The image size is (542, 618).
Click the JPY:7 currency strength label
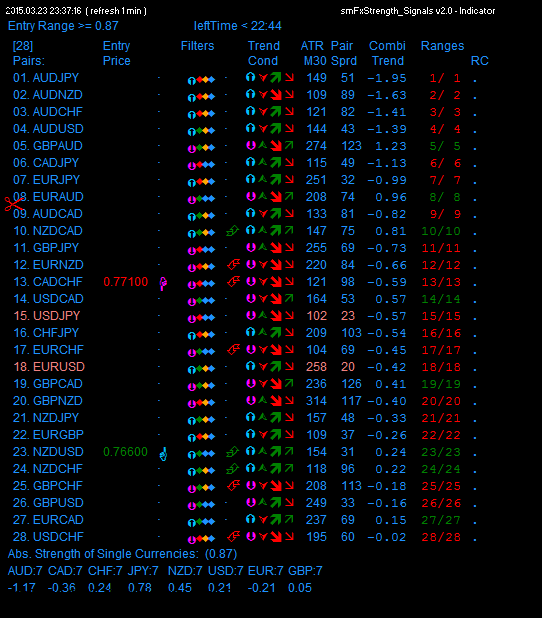143,571
